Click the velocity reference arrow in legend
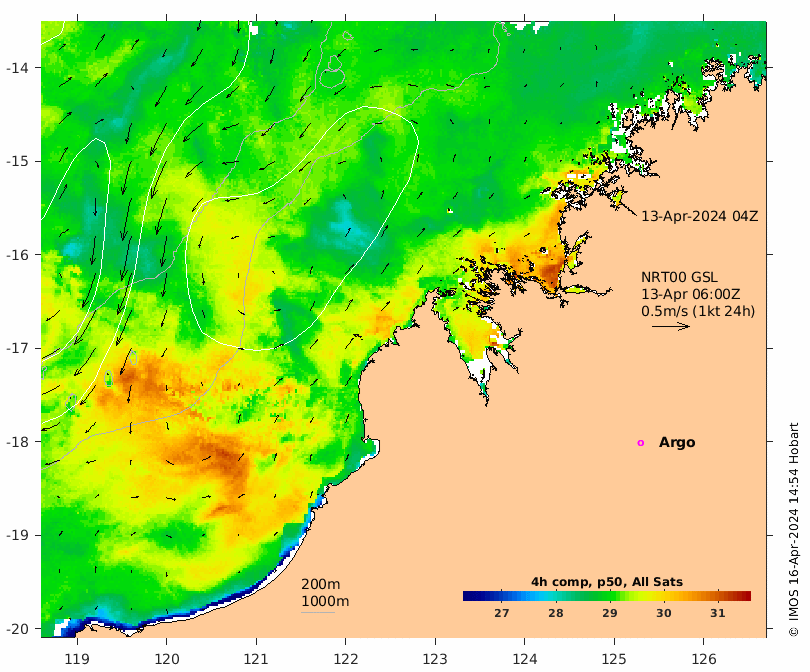 tap(671, 326)
